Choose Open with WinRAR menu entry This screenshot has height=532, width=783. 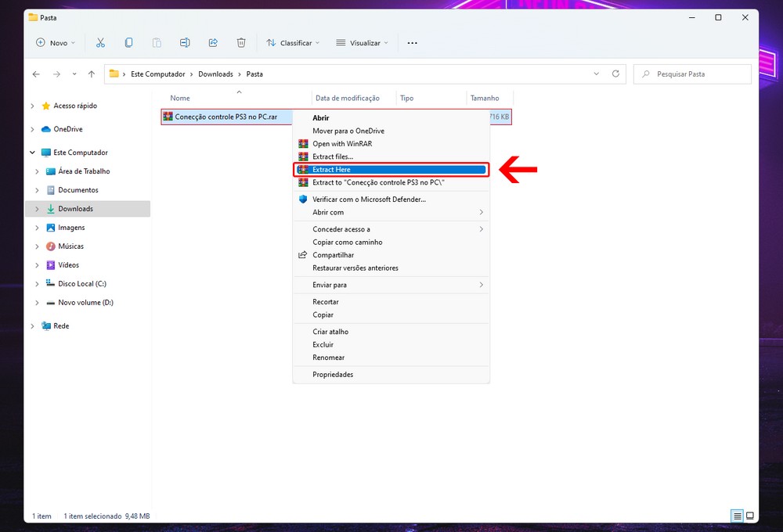pyautogui.click(x=342, y=144)
